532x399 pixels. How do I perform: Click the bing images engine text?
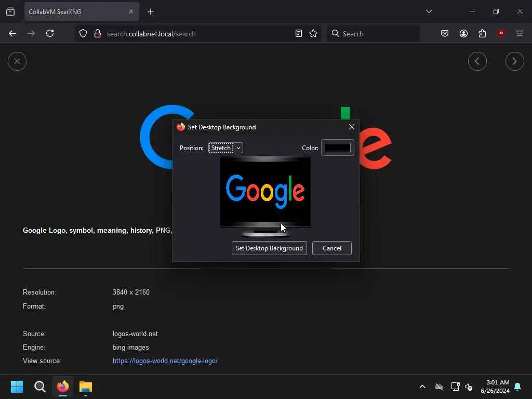click(130, 348)
